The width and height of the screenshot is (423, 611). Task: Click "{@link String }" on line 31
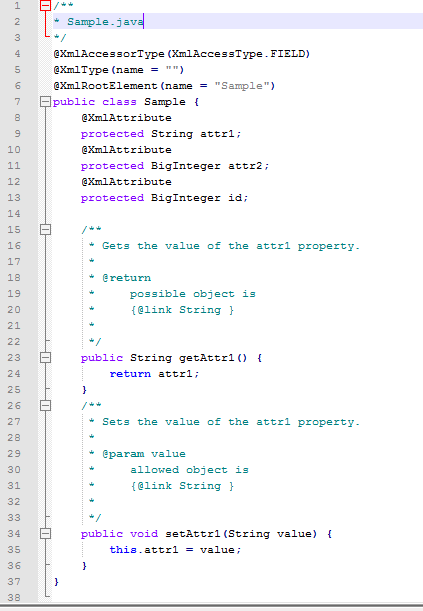(182, 486)
